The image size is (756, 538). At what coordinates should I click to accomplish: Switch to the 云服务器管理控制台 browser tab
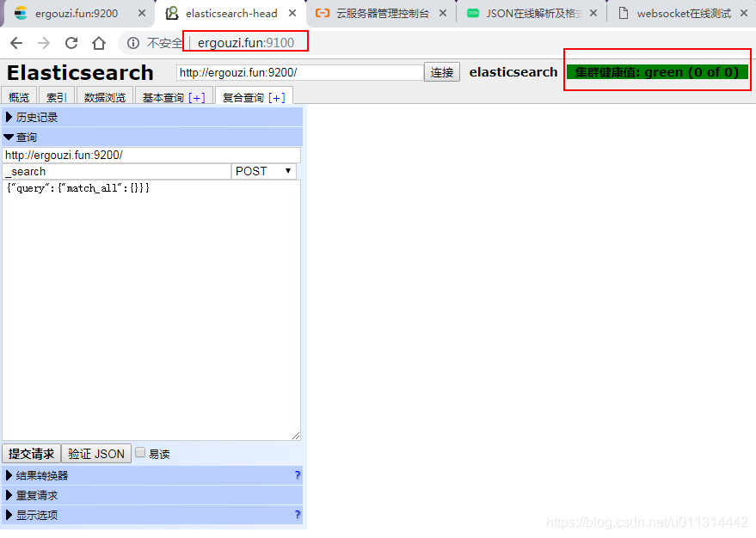pos(383,14)
